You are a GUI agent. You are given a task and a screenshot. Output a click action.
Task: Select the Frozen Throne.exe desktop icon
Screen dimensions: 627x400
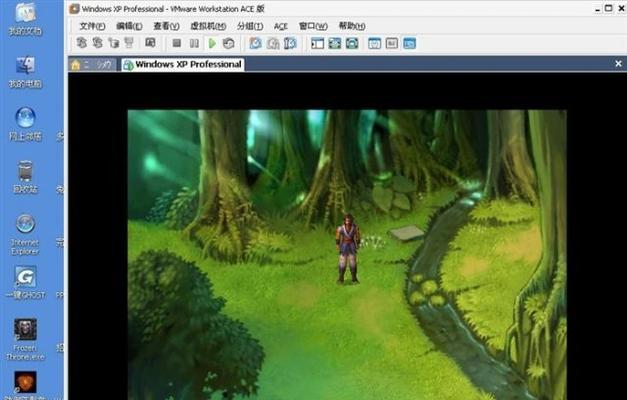25,339
